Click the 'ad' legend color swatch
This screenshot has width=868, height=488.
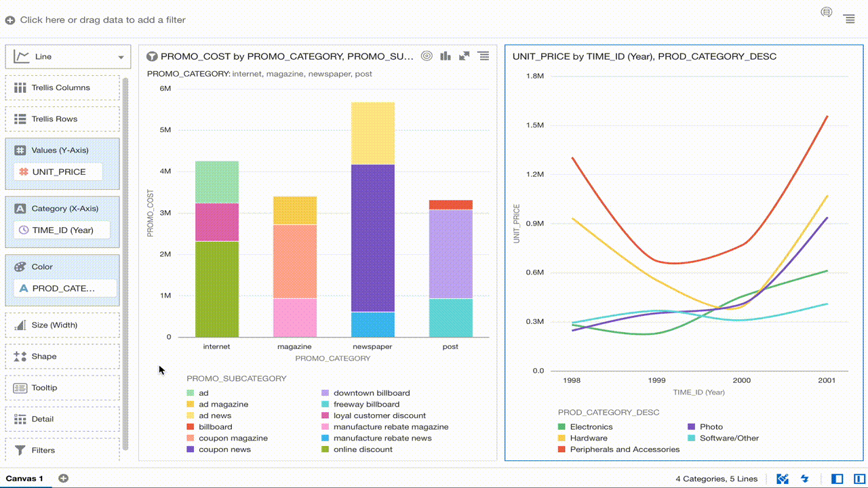click(191, 393)
